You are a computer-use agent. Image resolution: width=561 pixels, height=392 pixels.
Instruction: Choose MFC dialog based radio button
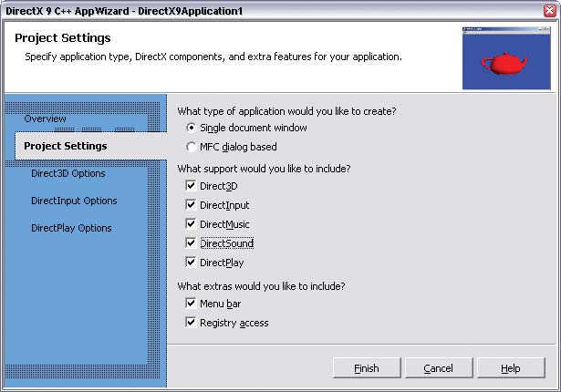[191, 147]
